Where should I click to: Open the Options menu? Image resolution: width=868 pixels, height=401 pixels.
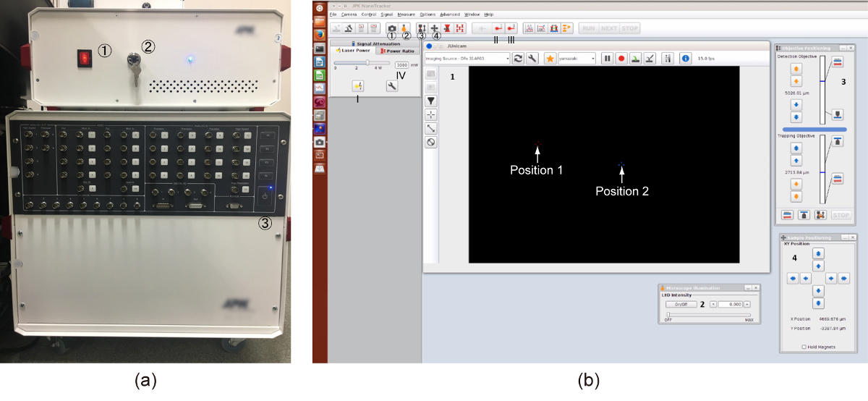(x=427, y=14)
